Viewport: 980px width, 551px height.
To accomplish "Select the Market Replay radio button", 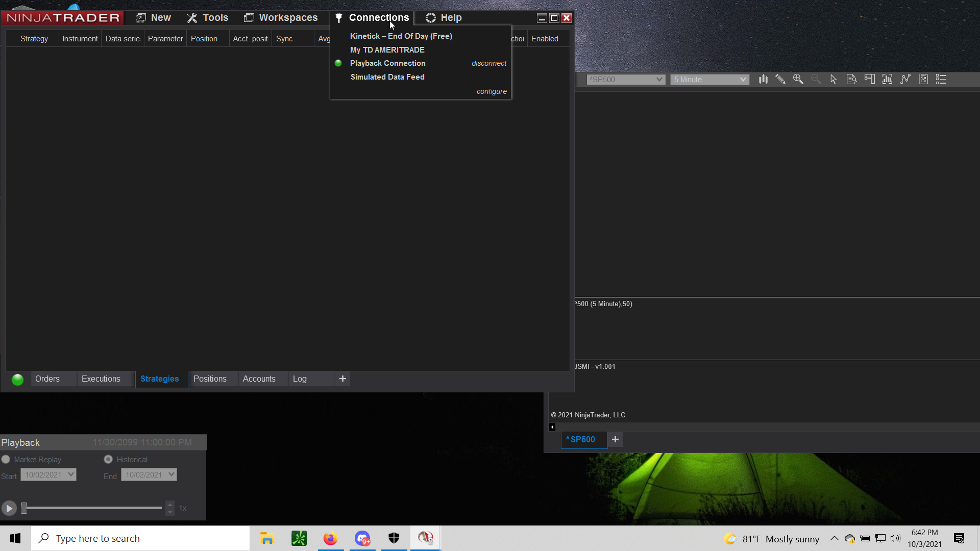I will point(6,460).
